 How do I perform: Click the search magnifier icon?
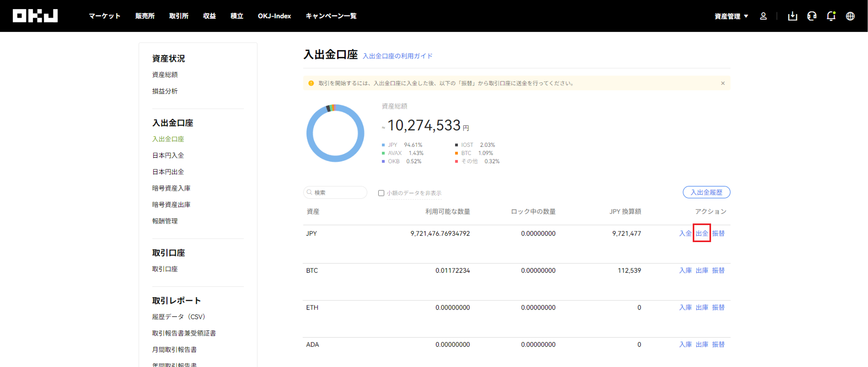[309, 192]
